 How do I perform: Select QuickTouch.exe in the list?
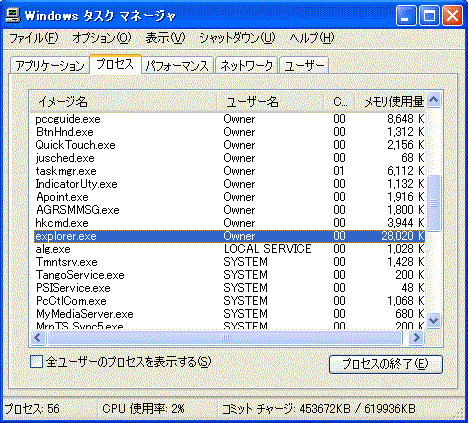(230, 145)
